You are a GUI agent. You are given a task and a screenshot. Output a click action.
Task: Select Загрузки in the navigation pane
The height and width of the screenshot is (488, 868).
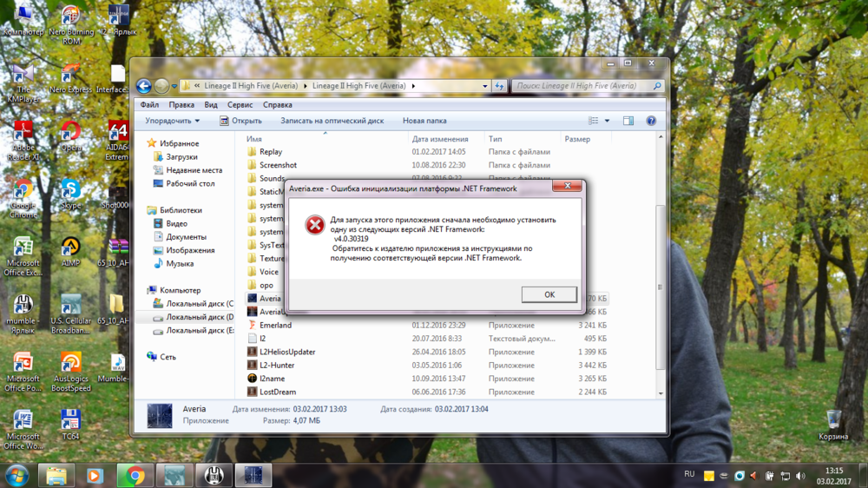coord(181,157)
